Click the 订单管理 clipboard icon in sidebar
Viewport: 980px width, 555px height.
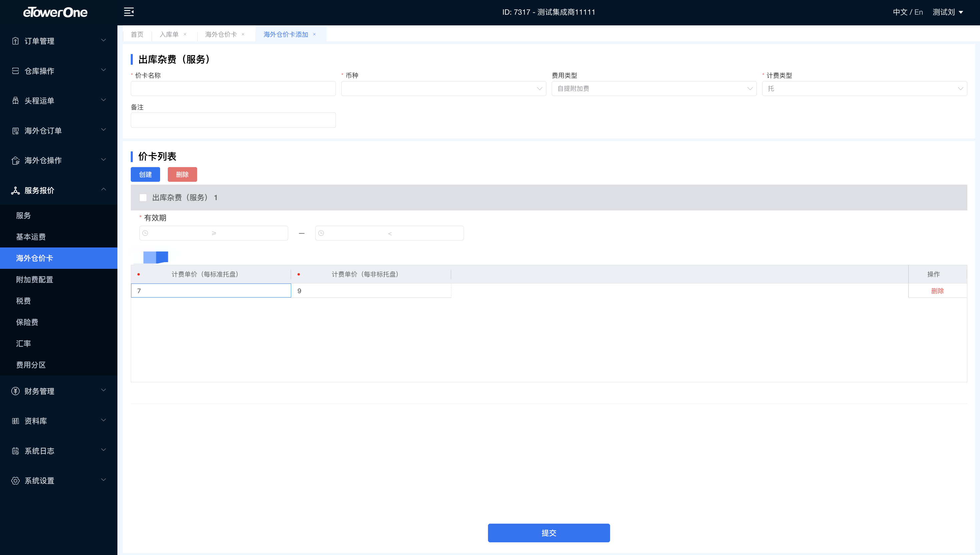pos(15,41)
